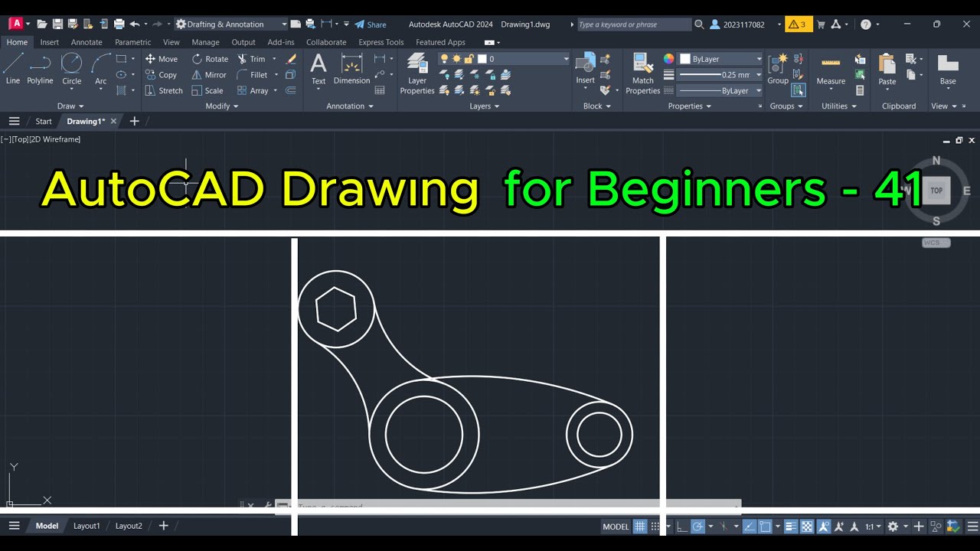Screen dimensions: 980x551
Task: Click the Share button
Action: pyautogui.click(x=371, y=24)
